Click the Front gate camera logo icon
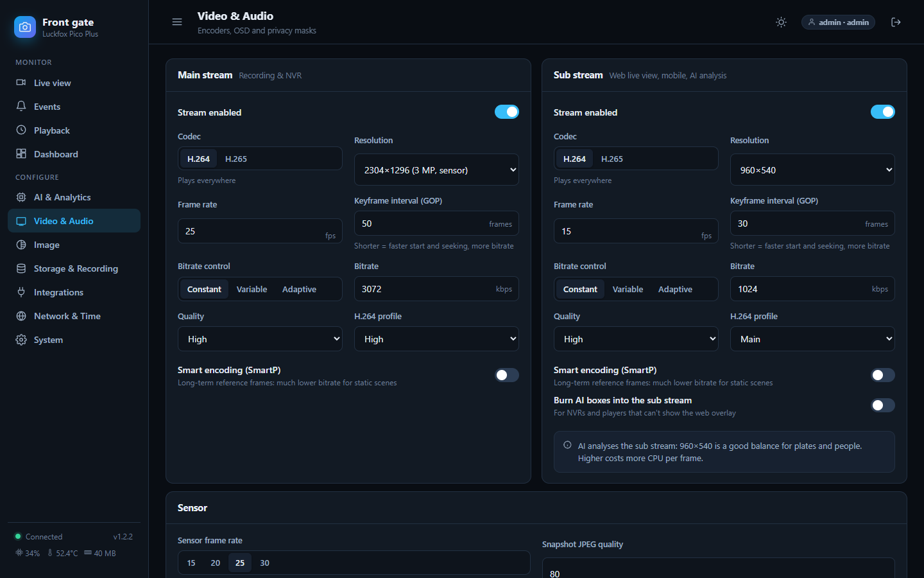 pyautogui.click(x=25, y=27)
